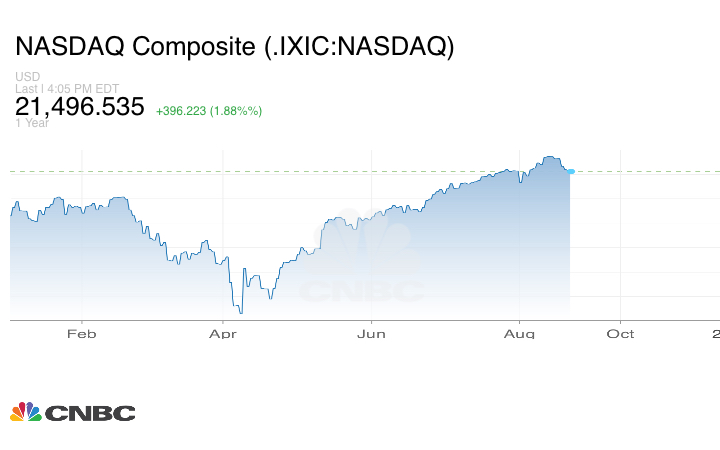
Task: Select the light blue current-price marker dot
Action: click(x=571, y=172)
